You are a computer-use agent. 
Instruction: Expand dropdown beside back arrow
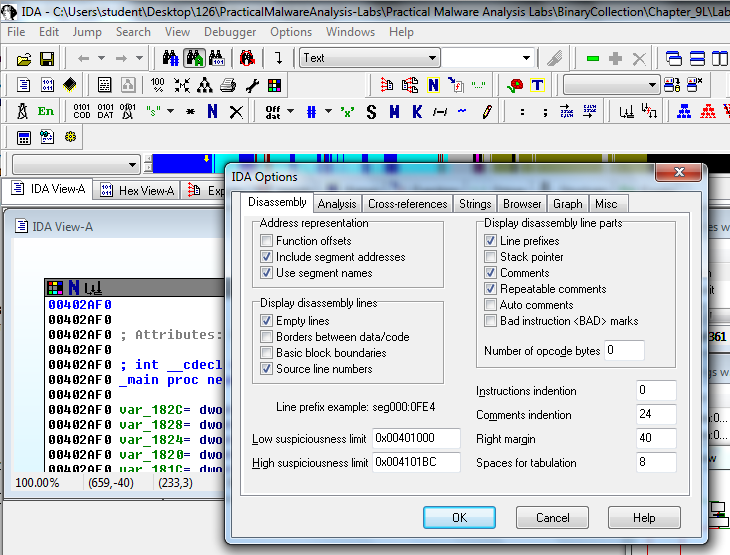(101, 58)
